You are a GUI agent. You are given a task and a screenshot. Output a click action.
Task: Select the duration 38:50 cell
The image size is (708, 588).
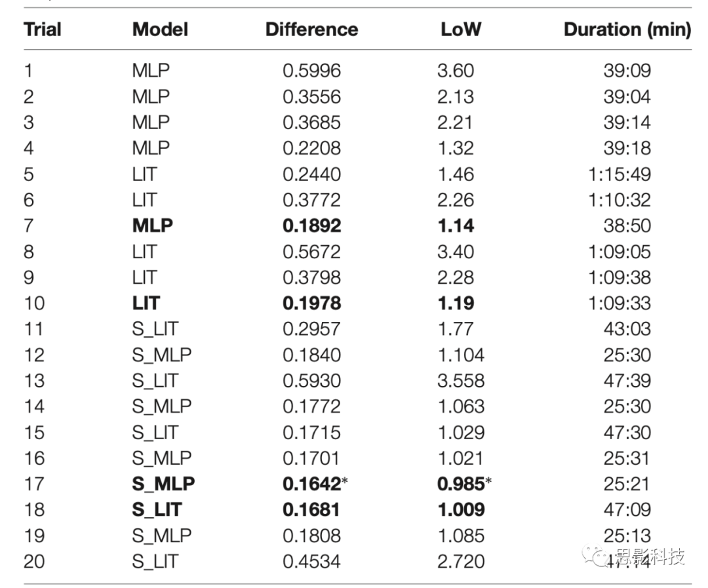627,225
